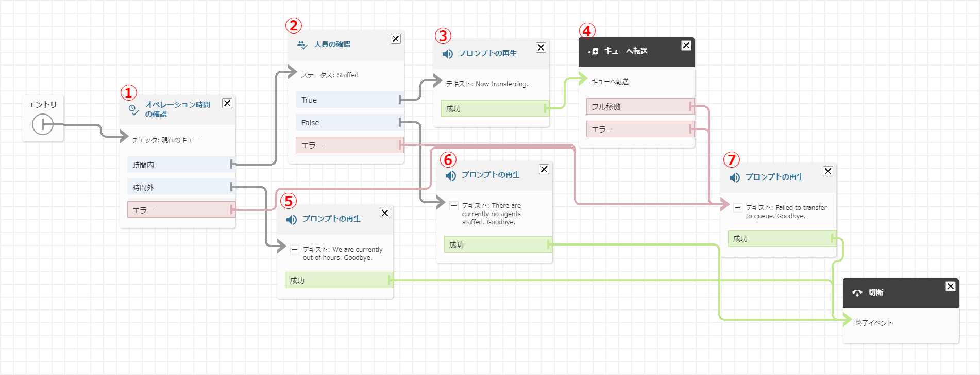
Task: Select the 時間内 branch output
Action: pyautogui.click(x=178, y=165)
